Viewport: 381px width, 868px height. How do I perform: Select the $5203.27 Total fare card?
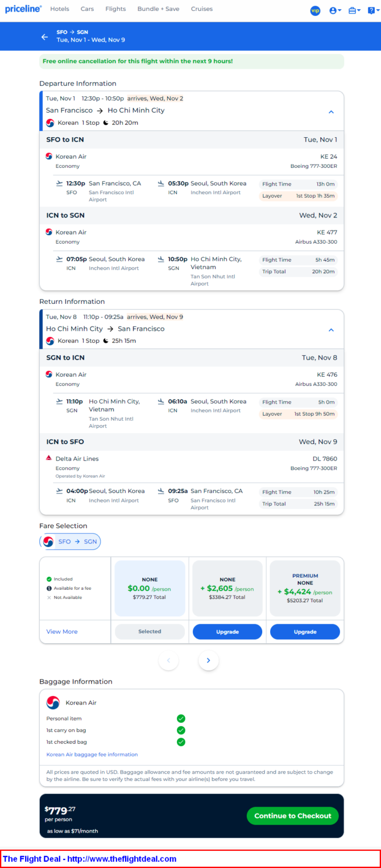point(305,589)
